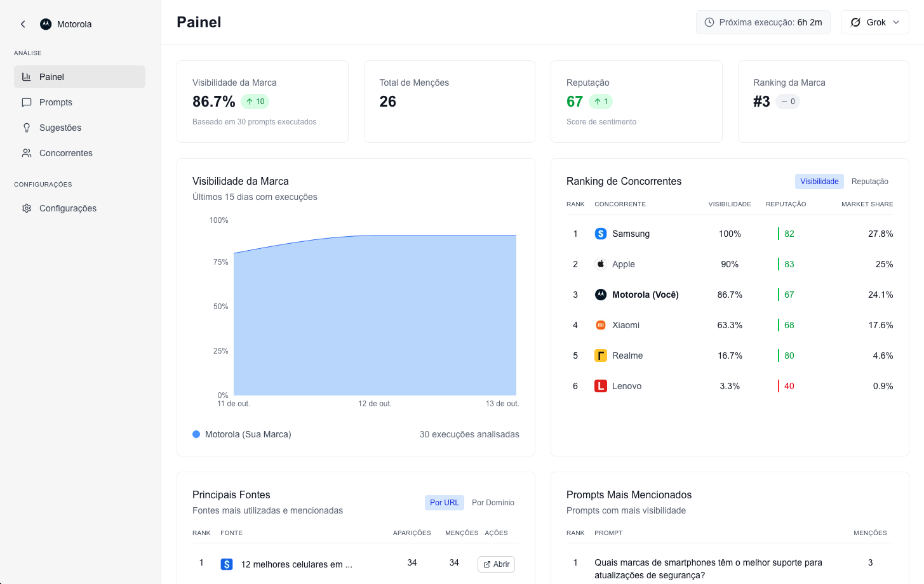Click the clock icon next to Próxima execução
Image resolution: width=924 pixels, height=584 pixels.
click(709, 22)
